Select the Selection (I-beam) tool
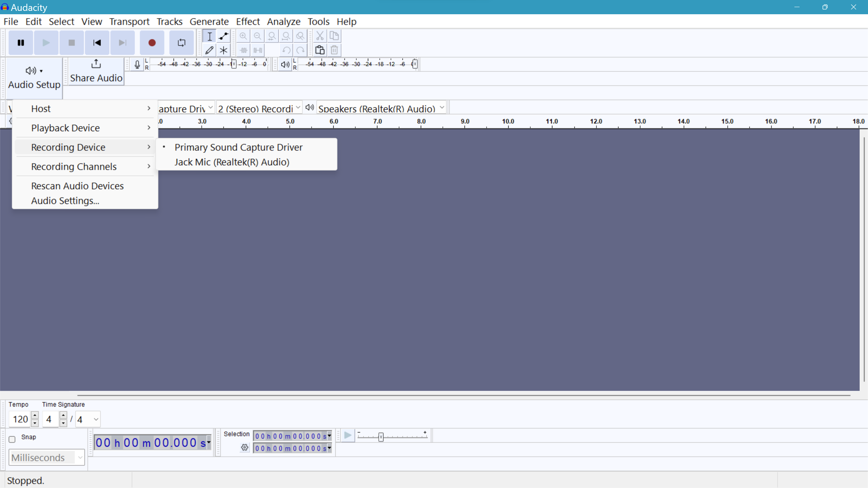 pyautogui.click(x=210, y=36)
